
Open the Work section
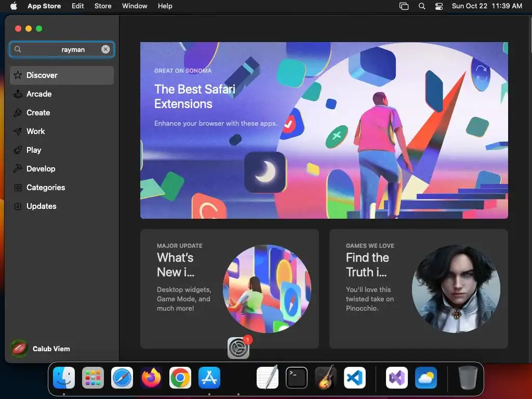click(x=62, y=131)
